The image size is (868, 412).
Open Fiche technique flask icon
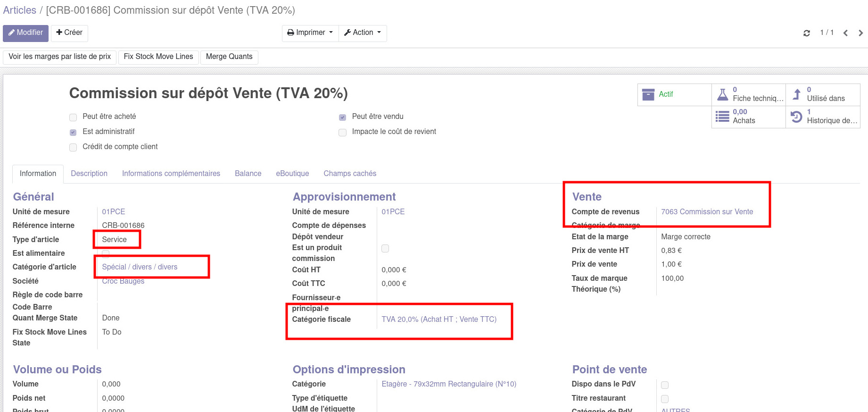point(722,94)
